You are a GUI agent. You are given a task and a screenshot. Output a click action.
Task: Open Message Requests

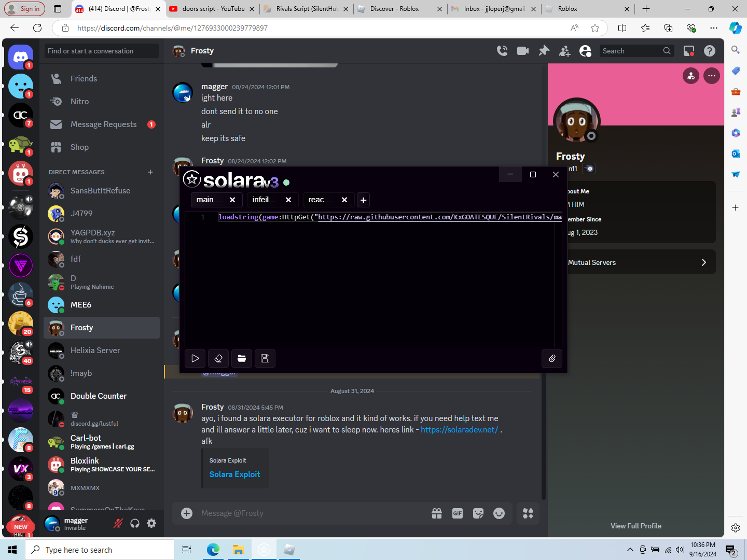click(x=102, y=124)
